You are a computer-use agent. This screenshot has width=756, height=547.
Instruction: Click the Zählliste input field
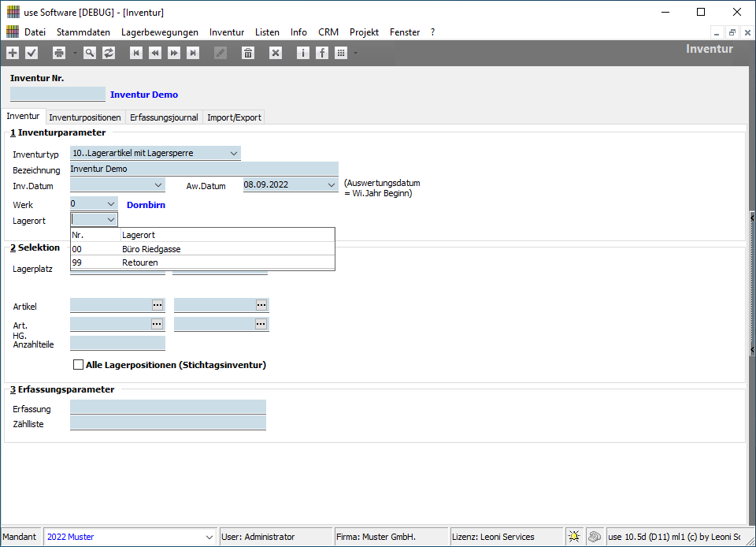pyautogui.click(x=168, y=423)
